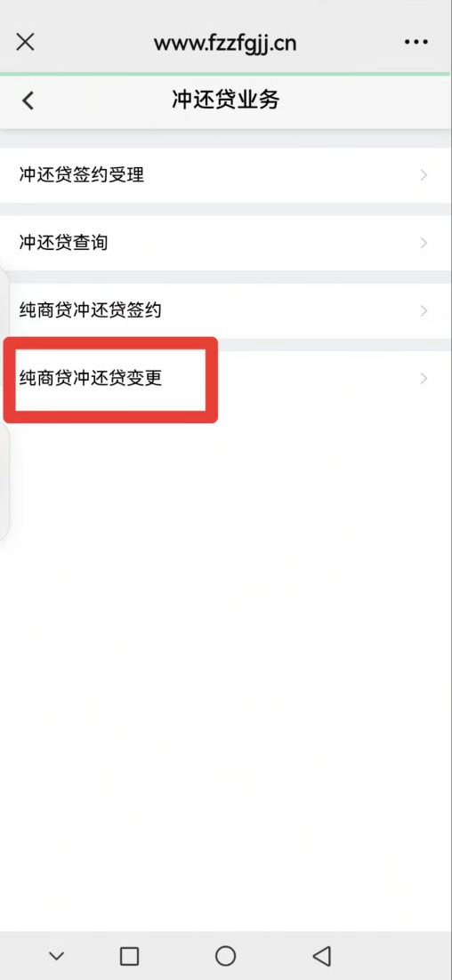Screen dimensions: 452x980
Task: Go back using the header left-arrow icon
Action: click(28, 100)
